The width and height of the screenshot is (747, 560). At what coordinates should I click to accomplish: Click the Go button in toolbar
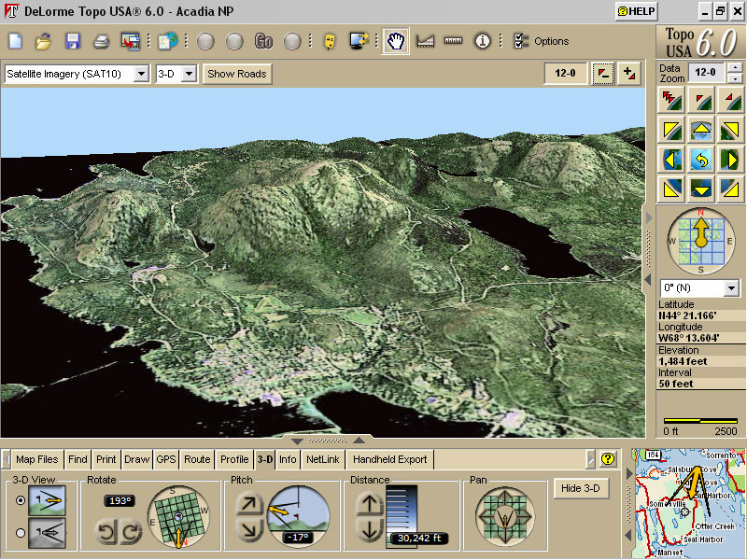(263, 41)
